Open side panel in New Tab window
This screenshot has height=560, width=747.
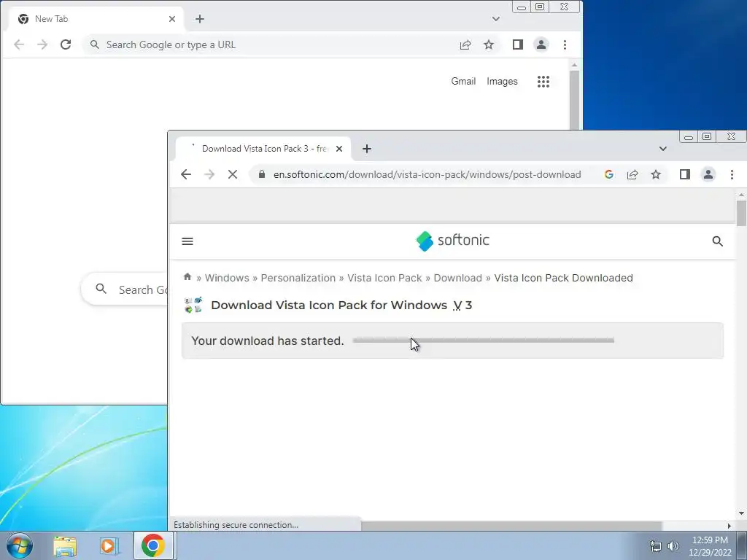tap(517, 44)
